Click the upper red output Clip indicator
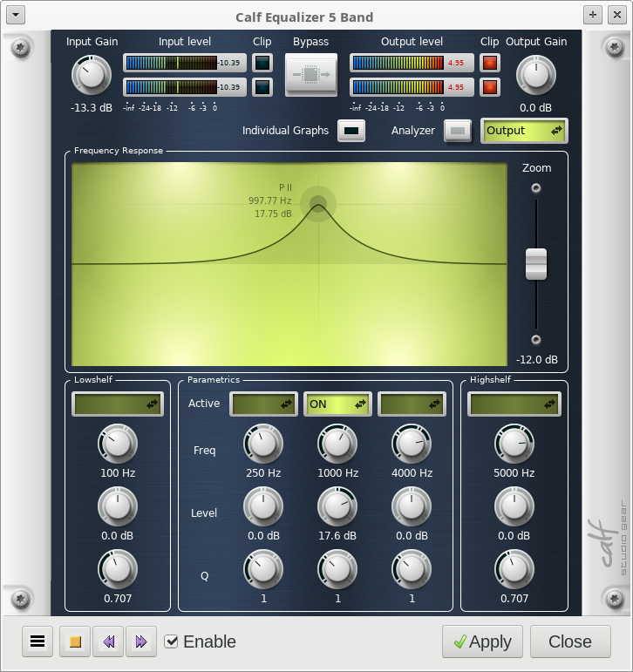Image resolution: width=633 pixels, height=672 pixels. click(x=490, y=63)
